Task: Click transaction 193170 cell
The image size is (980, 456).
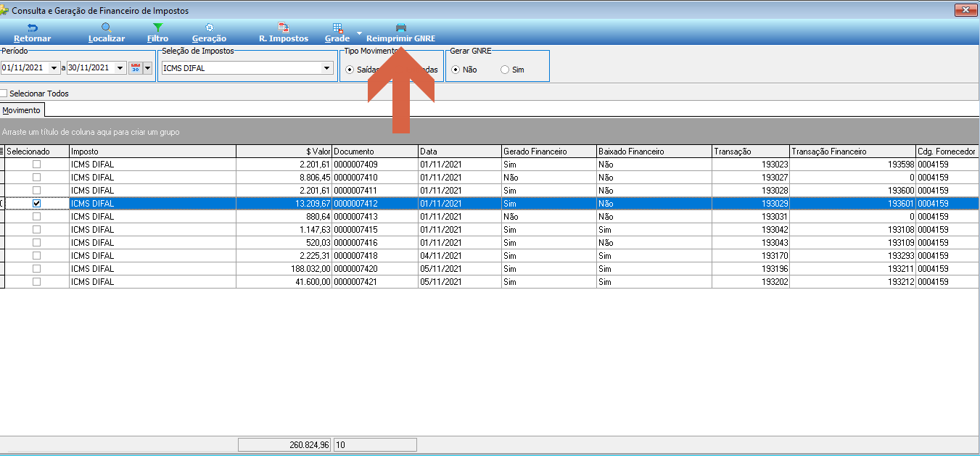Action: tap(751, 256)
